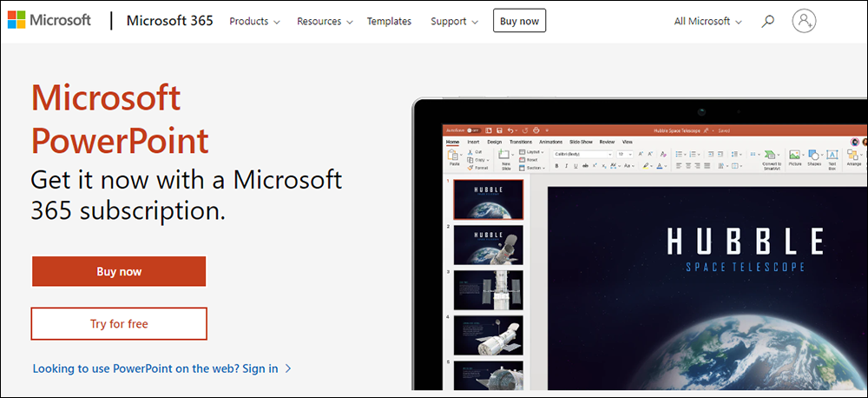Expand the Products dropdown menu
The width and height of the screenshot is (868, 398).
pos(254,21)
